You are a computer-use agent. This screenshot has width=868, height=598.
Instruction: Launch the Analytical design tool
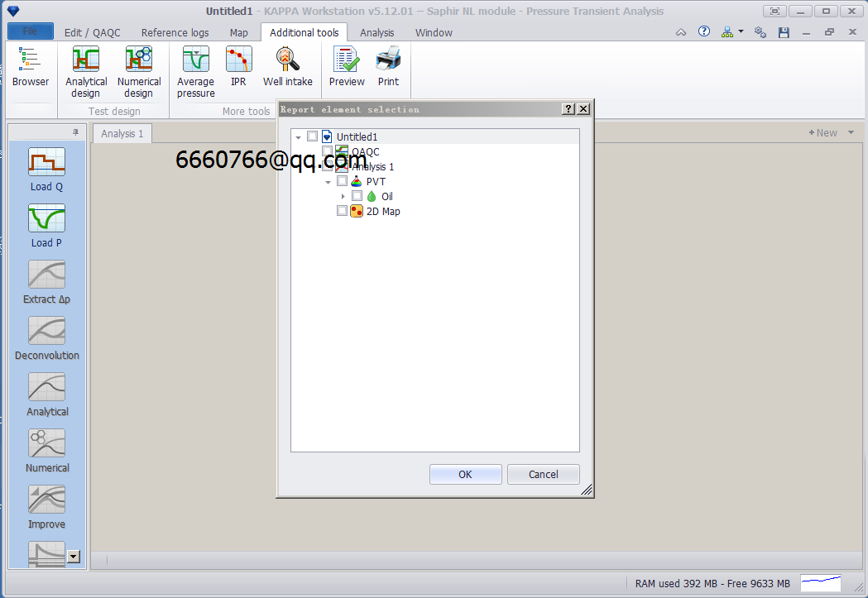click(x=86, y=72)
